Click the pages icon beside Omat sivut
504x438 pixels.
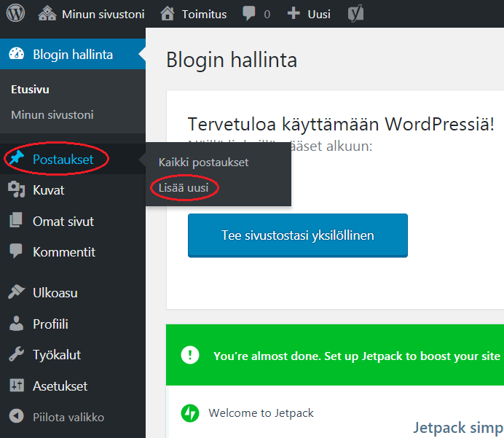coord(16,220)
